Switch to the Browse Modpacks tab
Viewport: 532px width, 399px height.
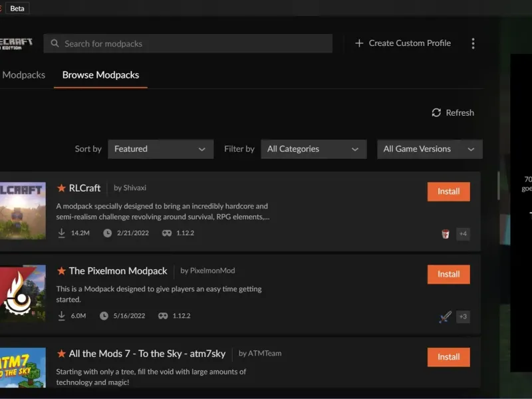[x=100, y=75]
